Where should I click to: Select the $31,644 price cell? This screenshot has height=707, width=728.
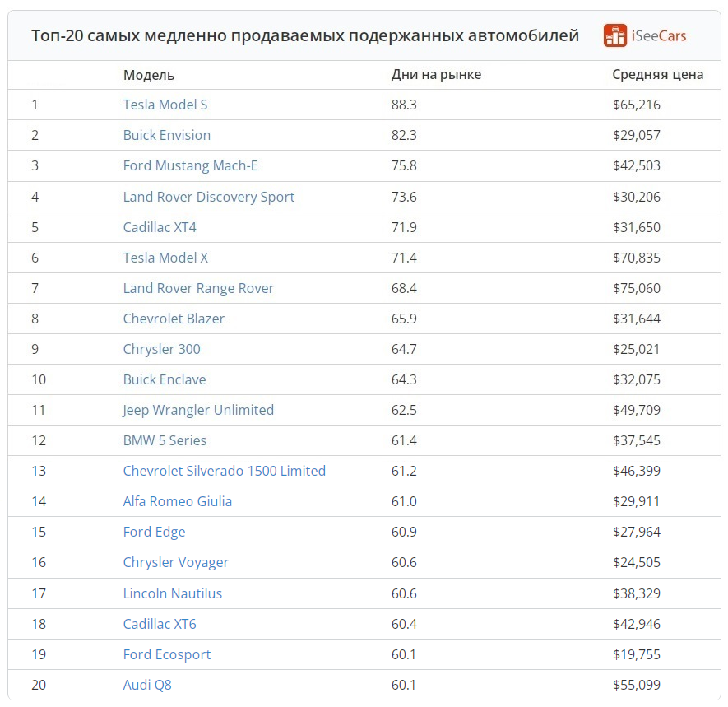[637, 319]
